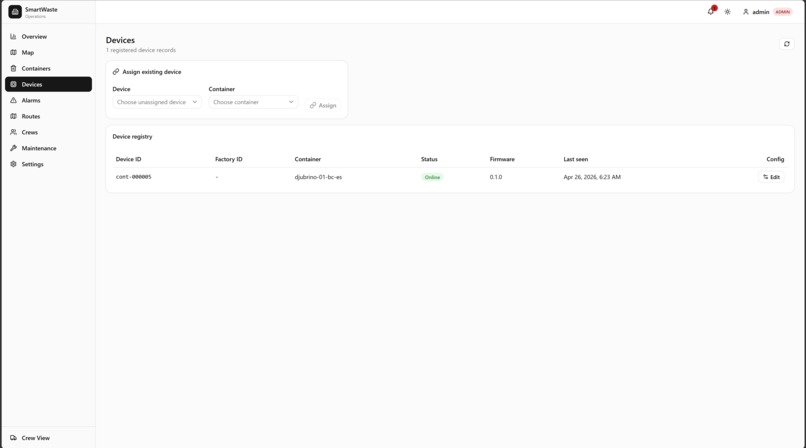The height and width of the screenshot is (448, 806).
Task: Click the Device registry title
Action: click(132, 137)
